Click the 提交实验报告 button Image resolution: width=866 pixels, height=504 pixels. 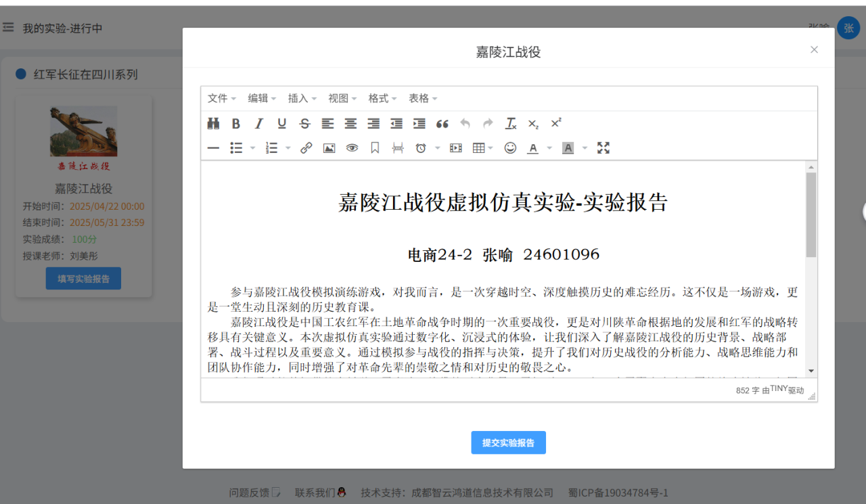pyautogui.click(x=508, y=442)
